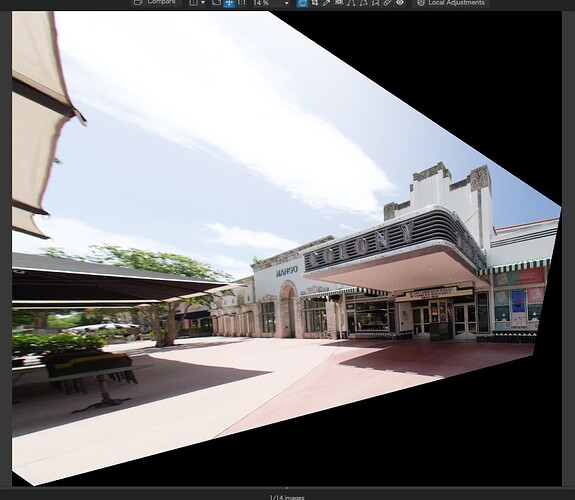Select the second perspective correction tool
This screenshot has height=500, width=575.
click(363, 3)
